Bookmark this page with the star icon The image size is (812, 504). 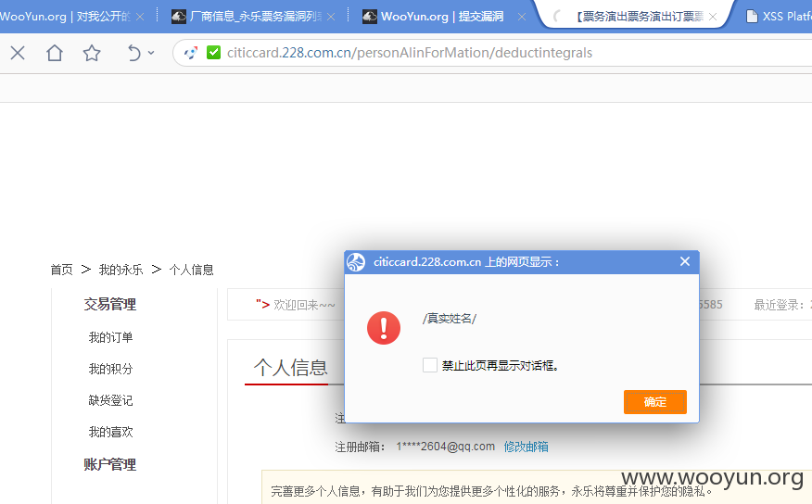[92, 53]
